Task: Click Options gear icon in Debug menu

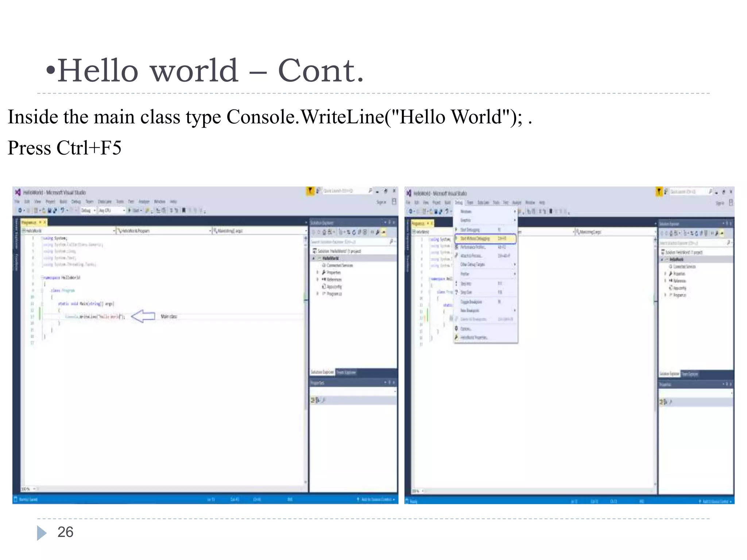Action: click(x=456, y=328)
